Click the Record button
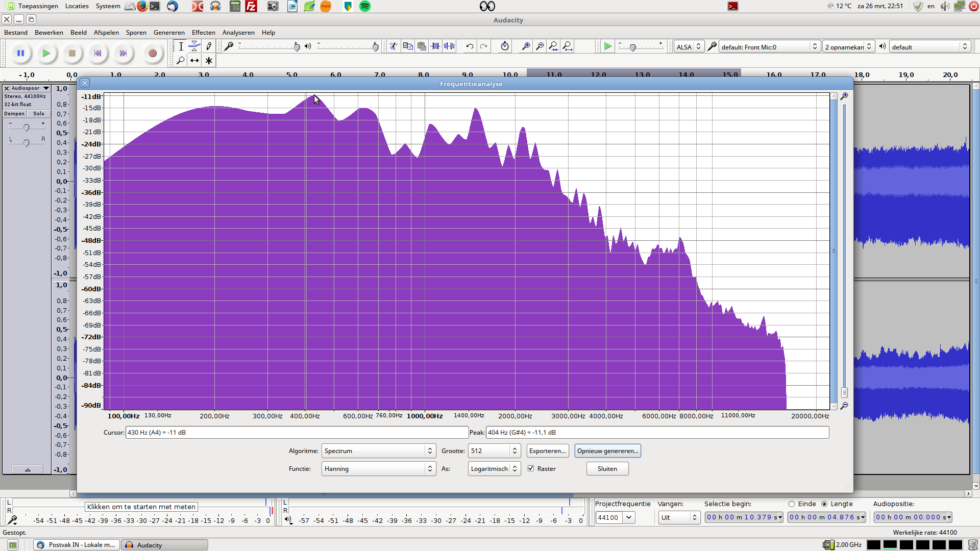This screenshot has width=980, height=551. (152, 53)
